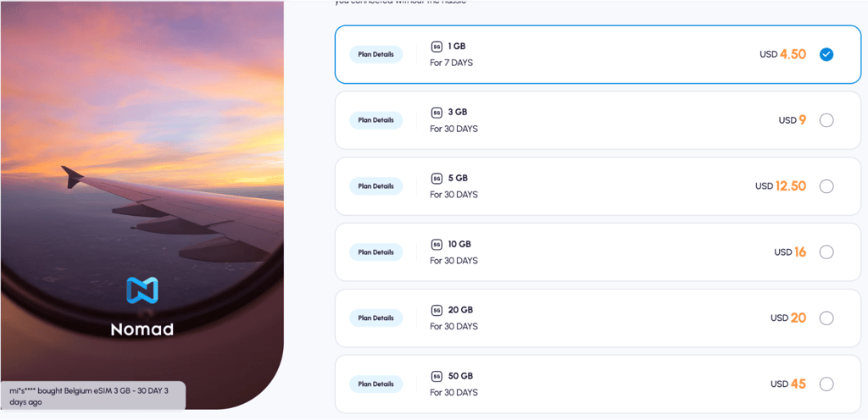Image resolution: width=868 pixels, height=420 pixels.
Task: Click 'For 30 DAYS' under 20 GB
Action: click(453, 327)
